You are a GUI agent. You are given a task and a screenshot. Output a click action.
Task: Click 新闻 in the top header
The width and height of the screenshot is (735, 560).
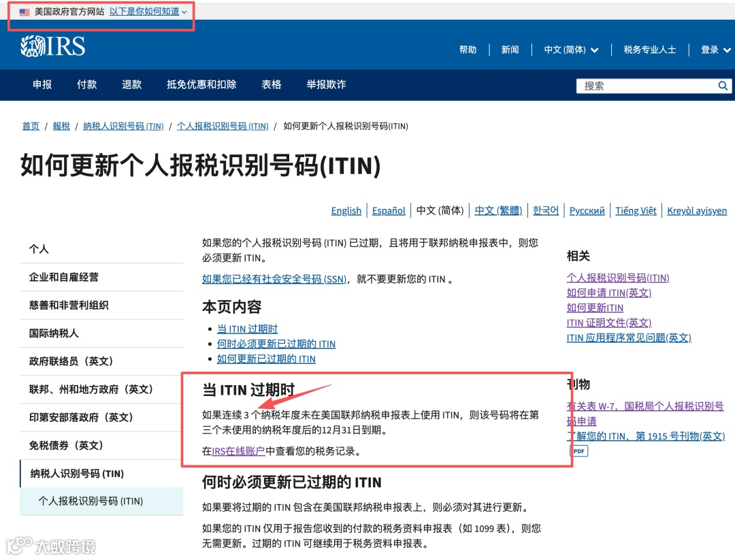point(510,50)
